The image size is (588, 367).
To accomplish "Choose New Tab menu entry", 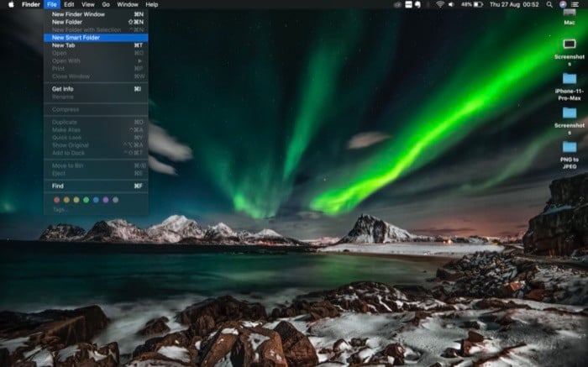I will coord(96,45).
